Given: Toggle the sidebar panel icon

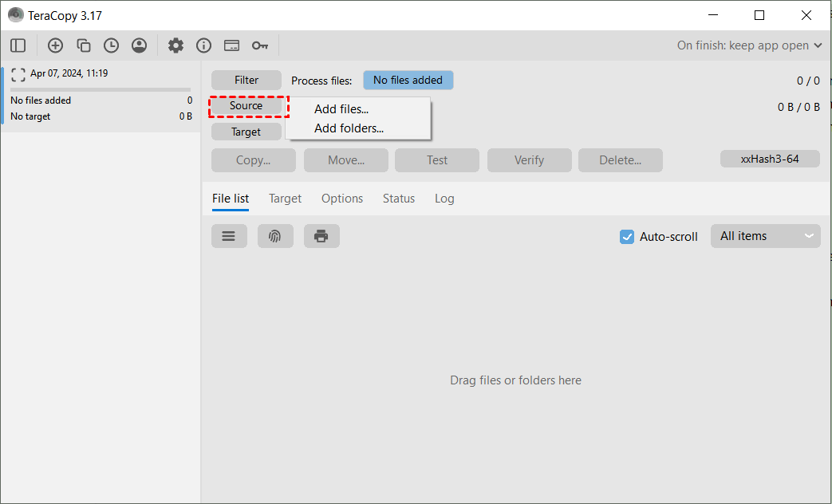Looking at the screenshot, I should [x=18, y=45].
